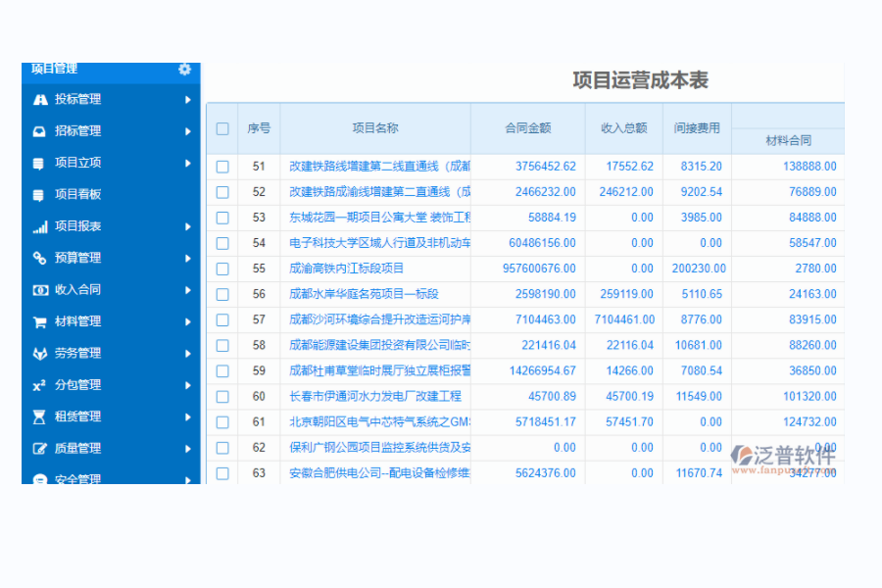The width and height of the screenshot is (882, 588).
Task: Select the 收入合同 money icon
Action: pos(38,289)
